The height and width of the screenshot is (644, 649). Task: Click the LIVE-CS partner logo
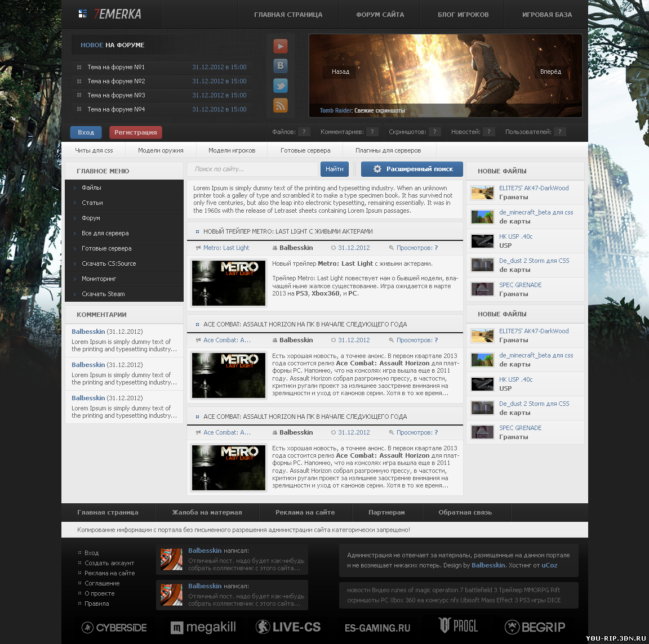288,627
